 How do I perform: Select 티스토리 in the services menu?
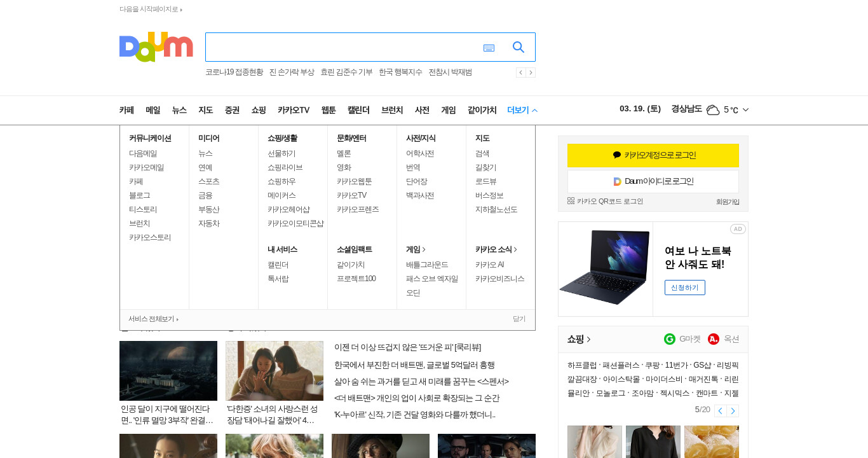click(143, 209)
